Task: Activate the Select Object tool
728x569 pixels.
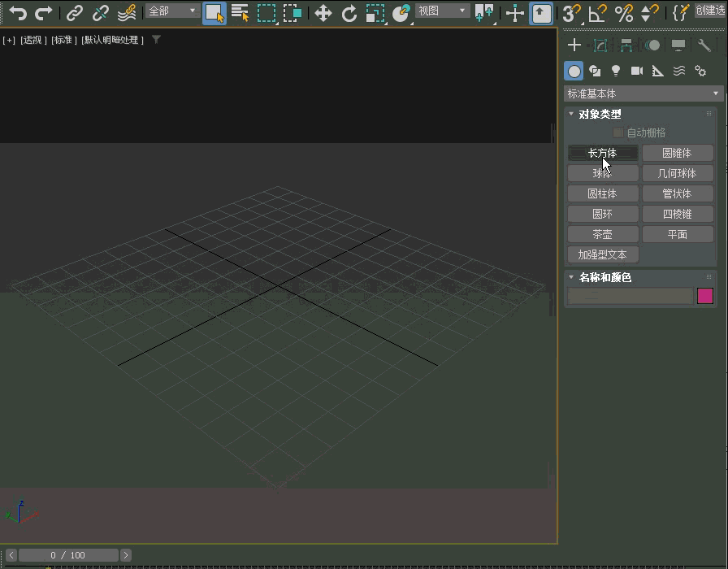Action: pos(214,13)
